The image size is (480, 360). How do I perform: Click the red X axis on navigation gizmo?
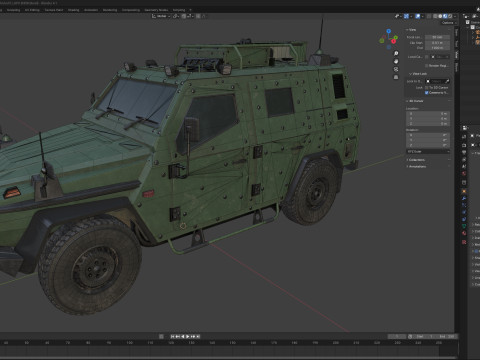pos(394,41)
